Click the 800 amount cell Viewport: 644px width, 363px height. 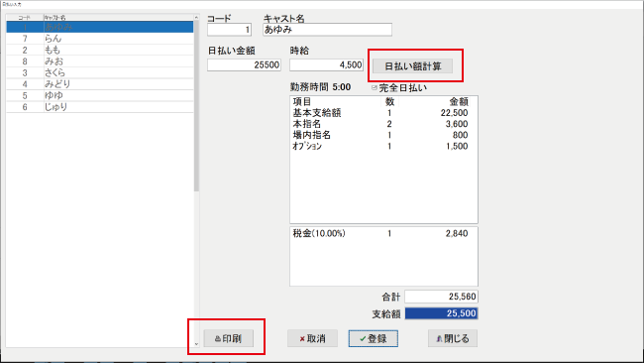[461, 135]
